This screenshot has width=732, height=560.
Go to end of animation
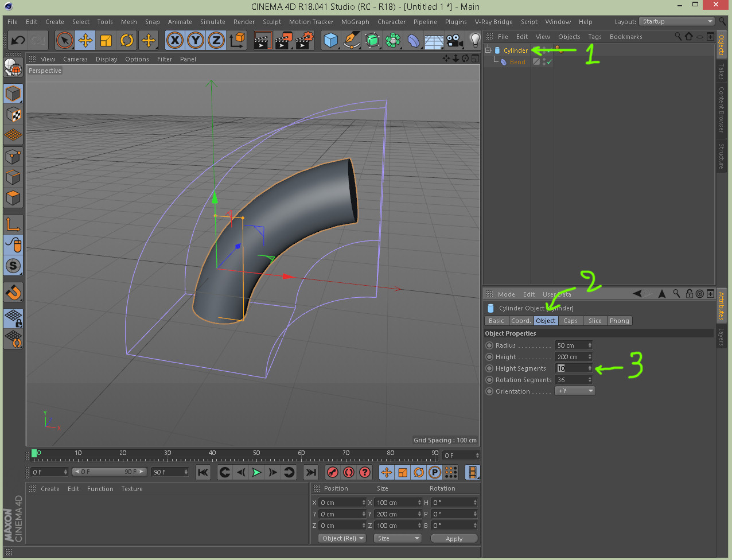pos(310,472)
